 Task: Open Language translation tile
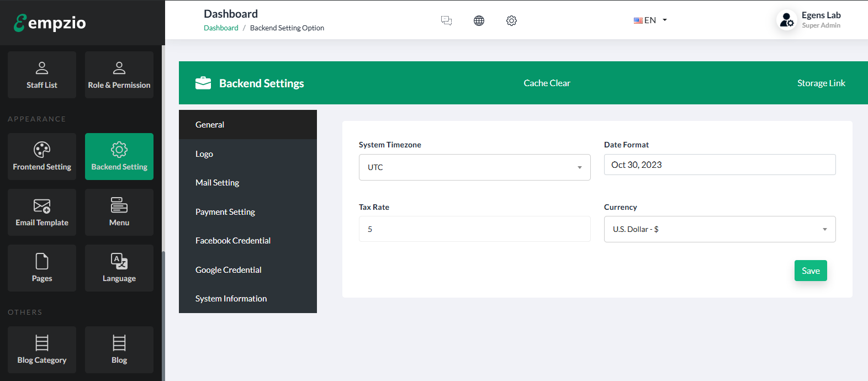[x=119, y=268]
